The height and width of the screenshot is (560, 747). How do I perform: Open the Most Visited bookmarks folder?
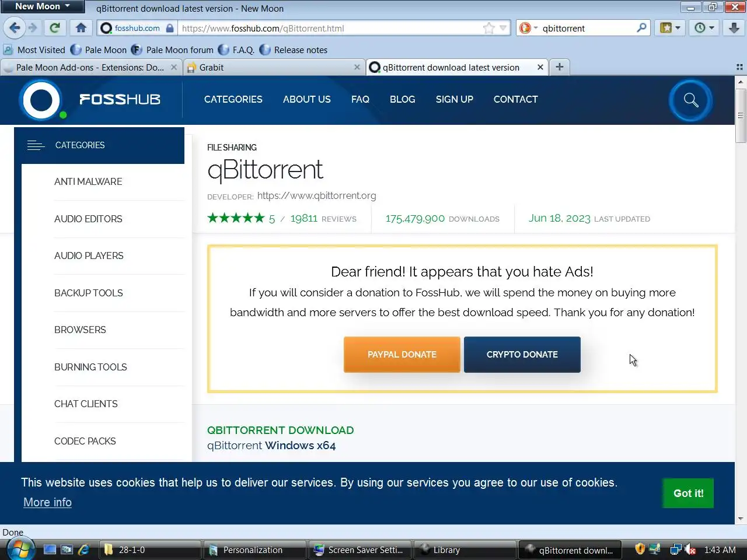pyautogui.click(x=34, y=50)
